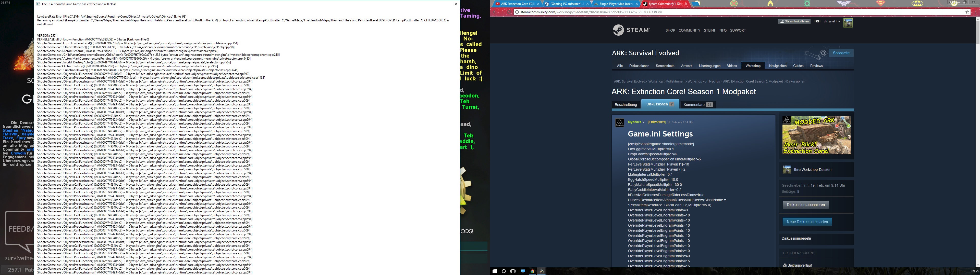Click the Steam installieren button
The height and width of the screenshot is (275, 980).
point(794,22)
